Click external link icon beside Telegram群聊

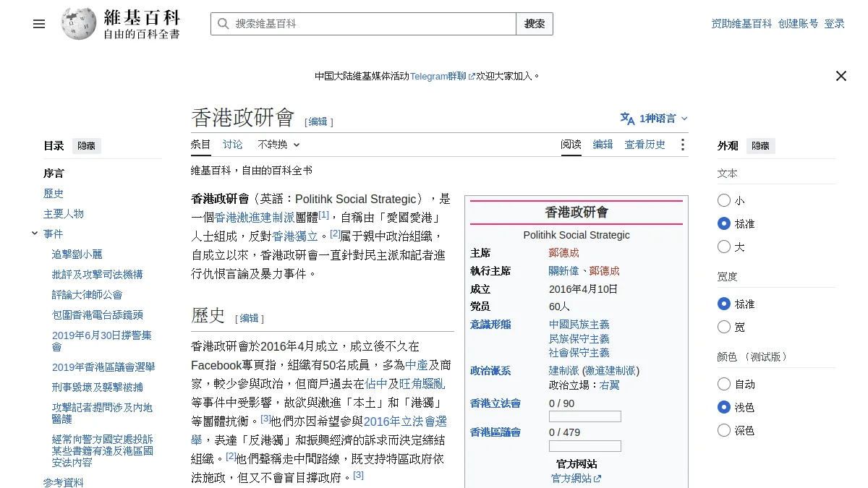coord(472,77)
